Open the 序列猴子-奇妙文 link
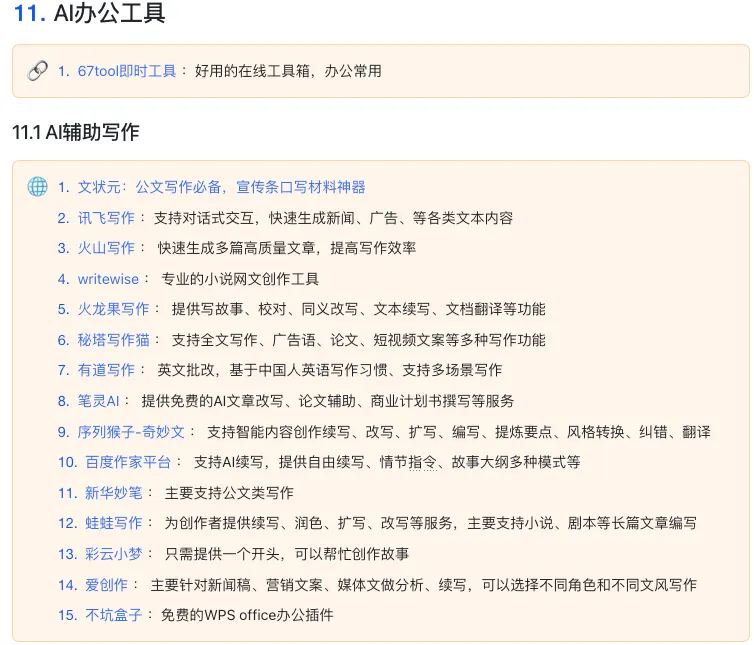 131,432
